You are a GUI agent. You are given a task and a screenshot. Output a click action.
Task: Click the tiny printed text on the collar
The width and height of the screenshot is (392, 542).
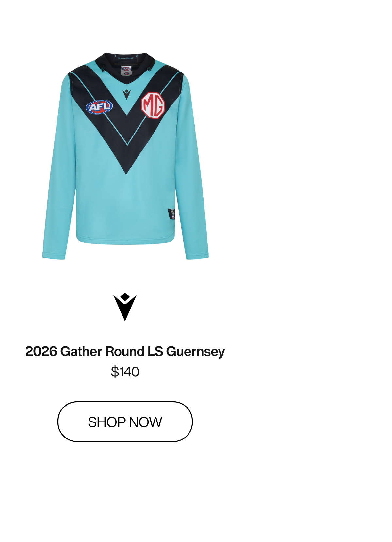click(x=126, y=58)
